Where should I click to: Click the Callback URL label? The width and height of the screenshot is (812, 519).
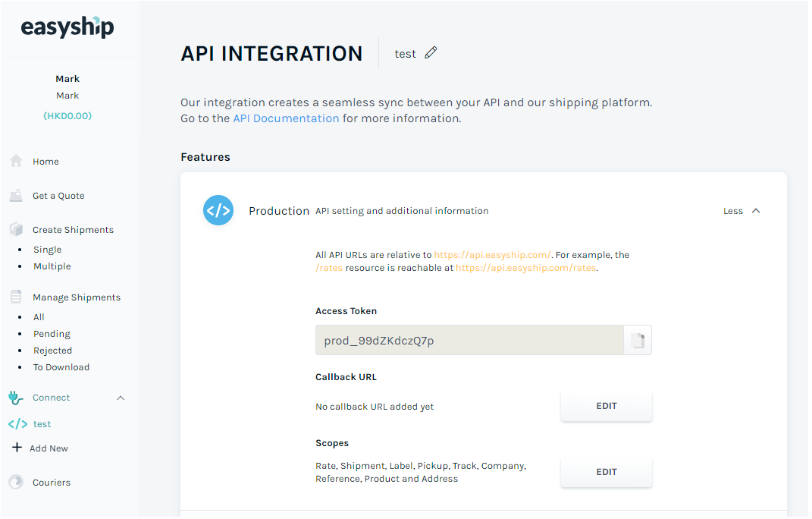(x=346, y=377)
